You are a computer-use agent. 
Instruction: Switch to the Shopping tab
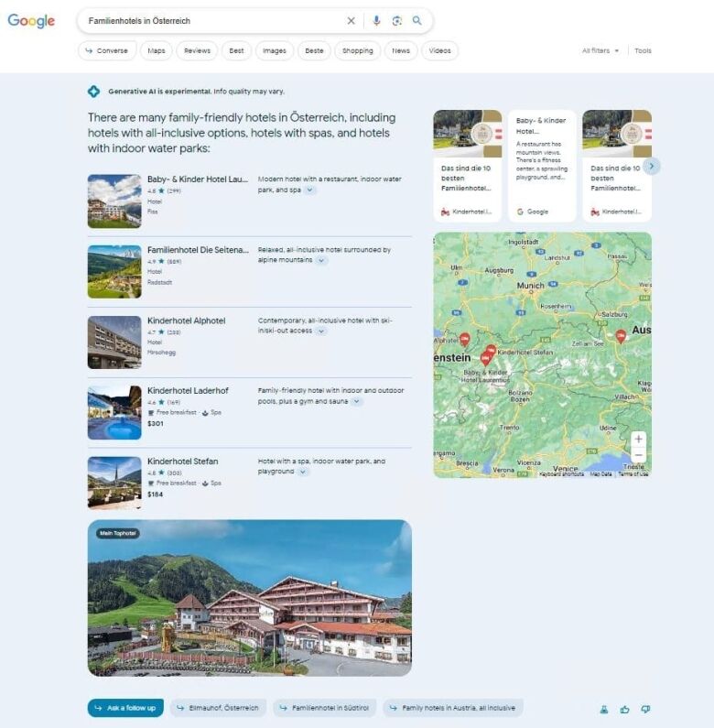tap(358, 50)
